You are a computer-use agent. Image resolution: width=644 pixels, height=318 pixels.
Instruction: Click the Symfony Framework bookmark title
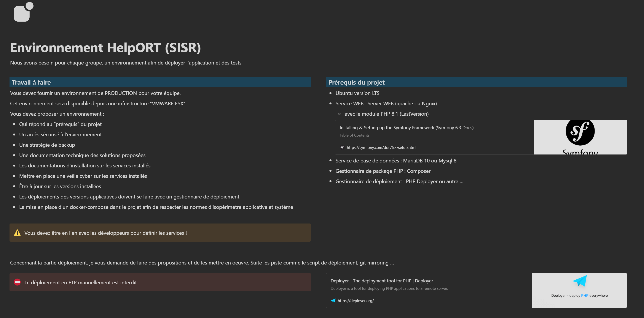point(406,128)
